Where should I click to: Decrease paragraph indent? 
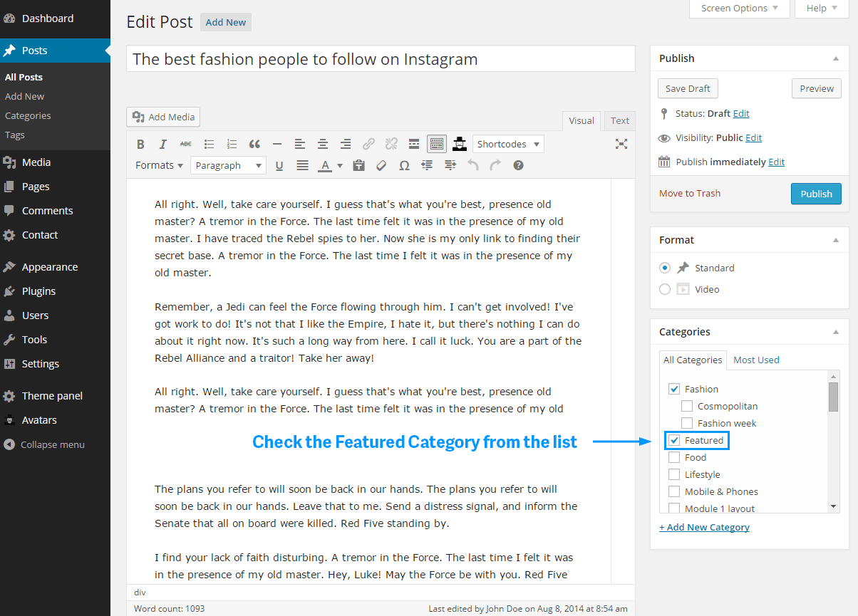[x=427, y=165]
